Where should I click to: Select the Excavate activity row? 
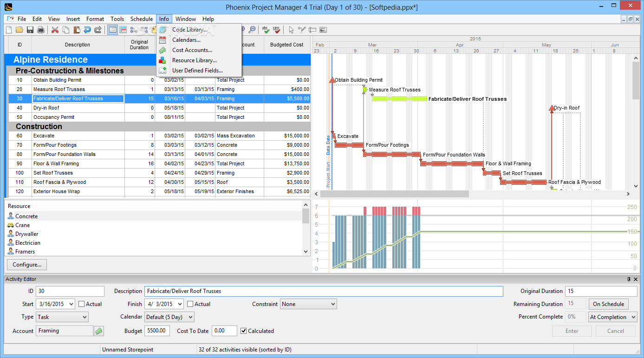pos(159,136)
